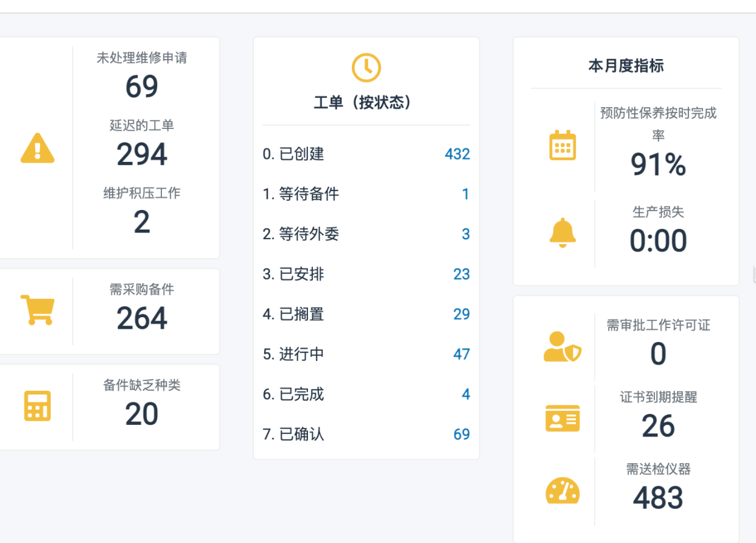Viewport: 756px width, 543px height.
Task: Click the warning triangle alert icon
Action: pos(37,148)
